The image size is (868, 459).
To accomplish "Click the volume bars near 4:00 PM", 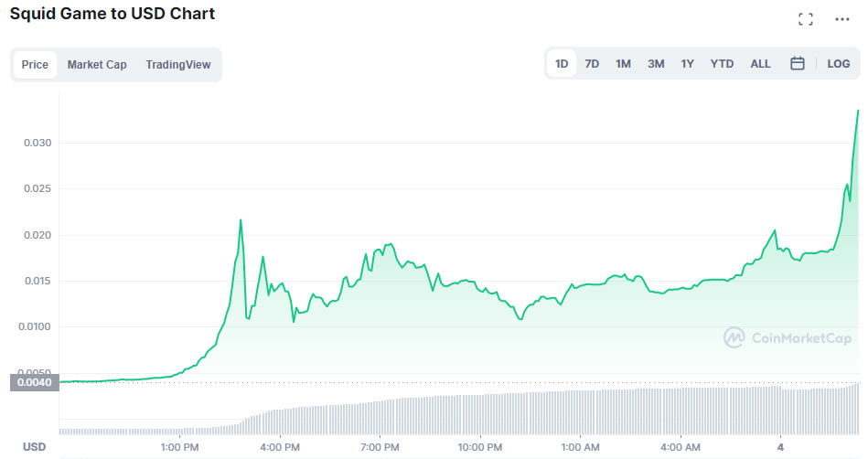I will [x=280, y=422].
